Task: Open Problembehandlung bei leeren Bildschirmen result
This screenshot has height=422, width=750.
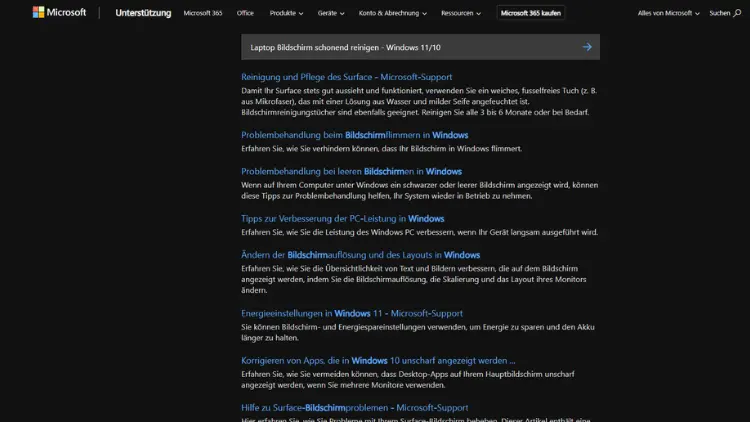Action: click(351, 171)
